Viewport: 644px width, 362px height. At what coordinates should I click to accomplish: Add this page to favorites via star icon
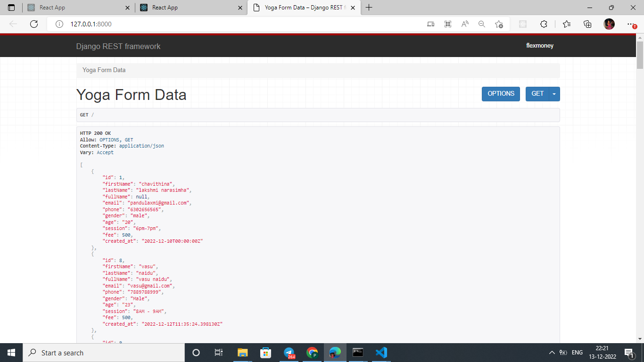tap(498, 24)
